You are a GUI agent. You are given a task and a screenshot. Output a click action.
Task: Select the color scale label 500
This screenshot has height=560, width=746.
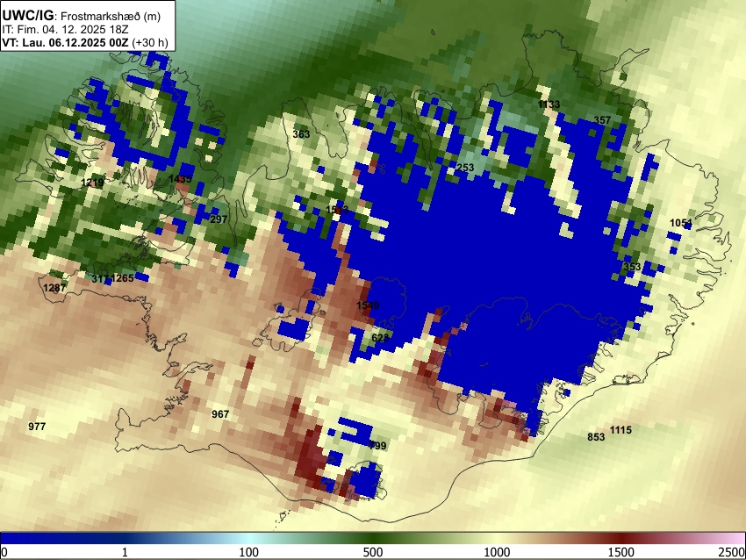click(373, 552)
